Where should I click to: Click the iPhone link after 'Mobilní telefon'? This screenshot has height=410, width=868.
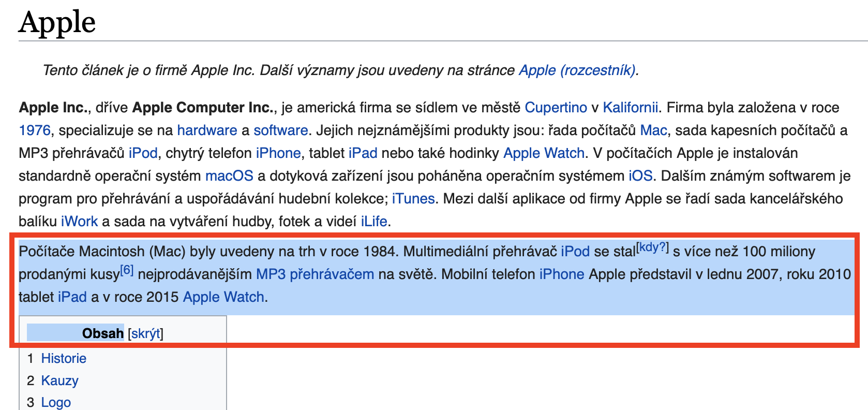tap(562, 274)
